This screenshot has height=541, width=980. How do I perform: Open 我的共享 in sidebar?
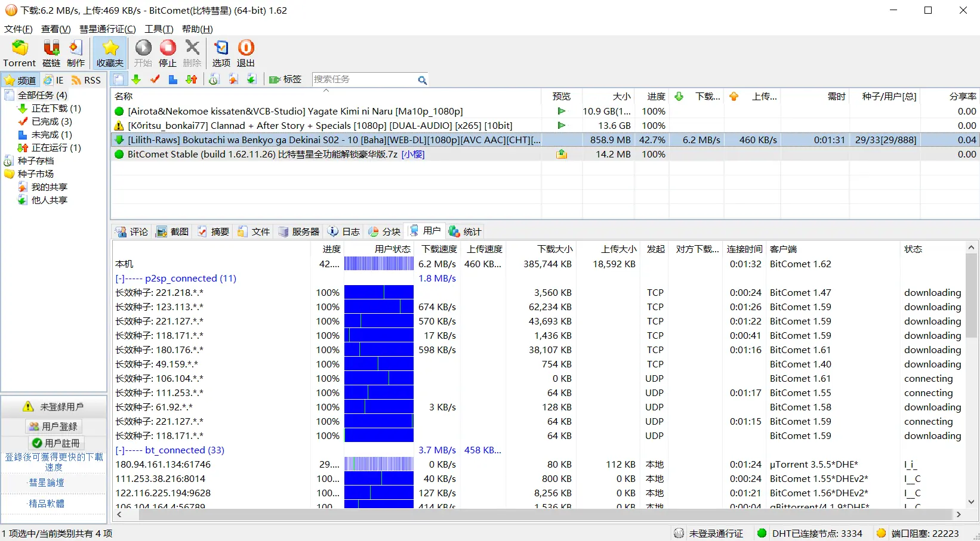pyautogui.click(x=50, y=187)
